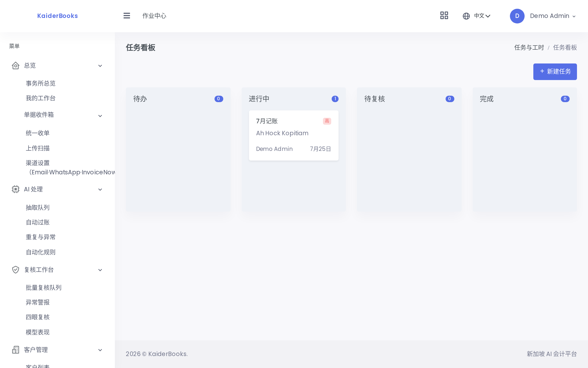This screenshot has width=588, height=368.
Task: Open 重复与异常 in the sidebar
Action: [x=41, y=237]
